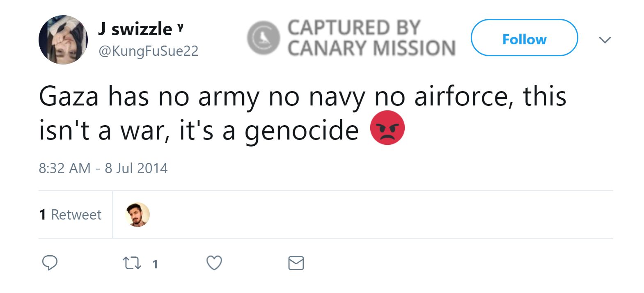The image size is (644, 293).
Task: Click the angry red face emoji
Action: pyautogui.click(x=387, y=128)
